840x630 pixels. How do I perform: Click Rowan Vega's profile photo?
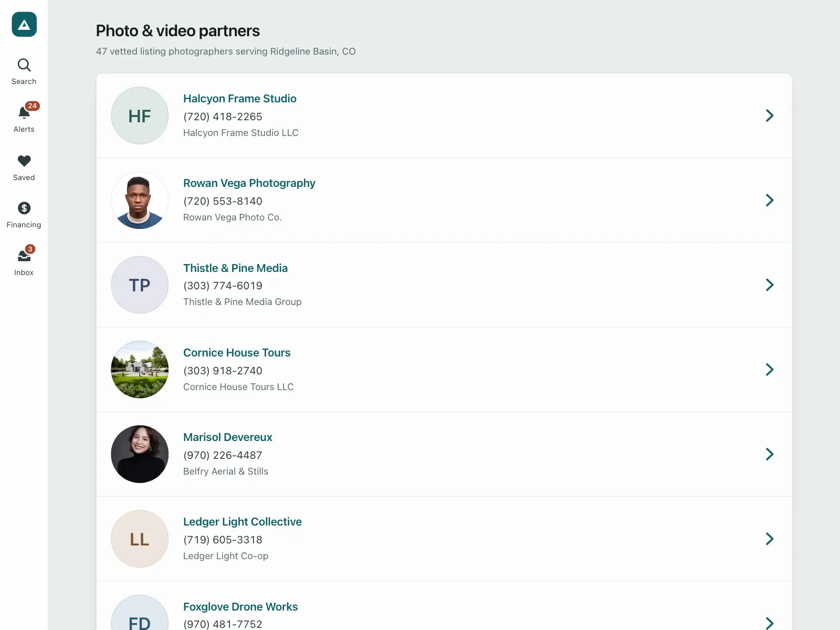tap(140, 200)
